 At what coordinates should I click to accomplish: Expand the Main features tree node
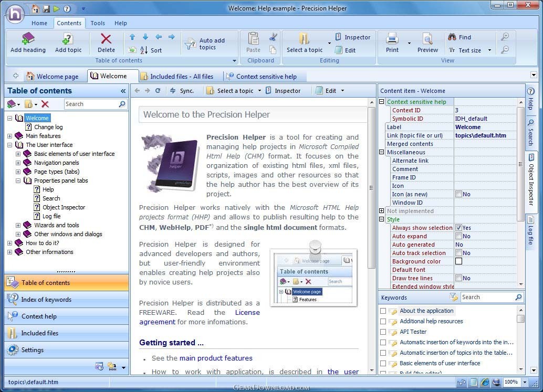[9, 136]
